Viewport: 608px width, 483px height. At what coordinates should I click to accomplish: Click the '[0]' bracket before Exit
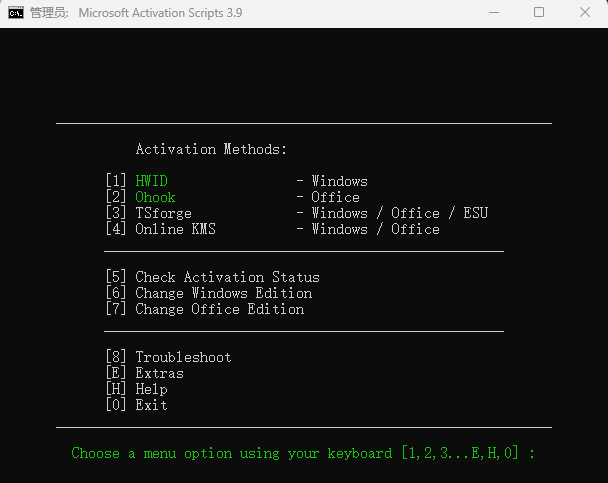[116, 405]
